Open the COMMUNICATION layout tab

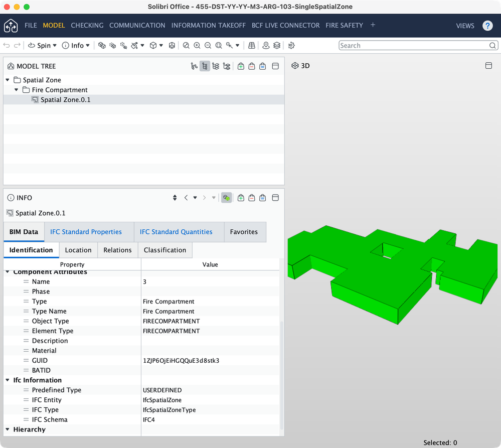137,25
